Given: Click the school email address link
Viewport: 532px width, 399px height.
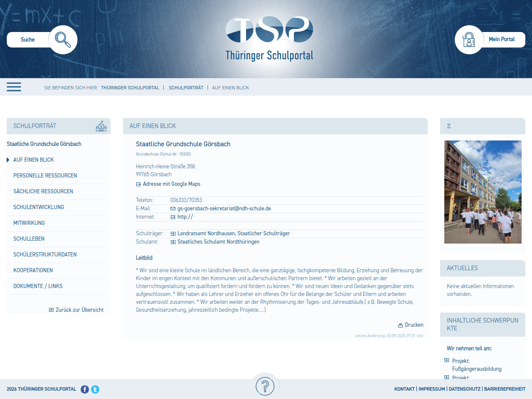Looking at the screenshot, I should pyautogui.click(x=224, y=209).
